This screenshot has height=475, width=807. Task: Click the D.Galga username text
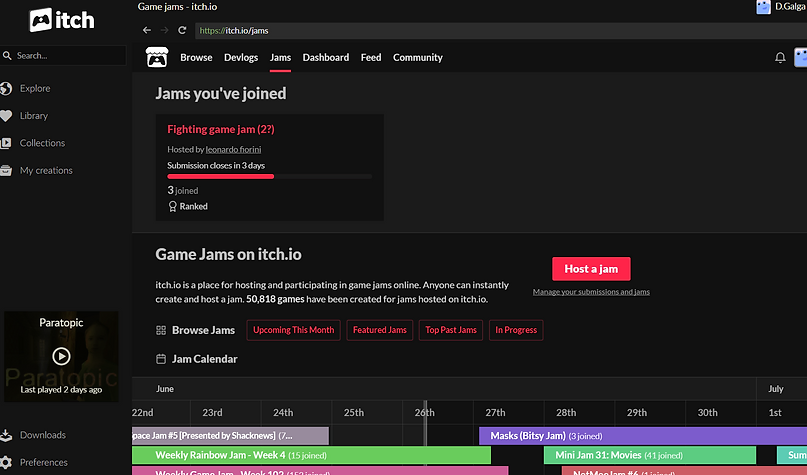pyautogui.click(x=791, y=7)
